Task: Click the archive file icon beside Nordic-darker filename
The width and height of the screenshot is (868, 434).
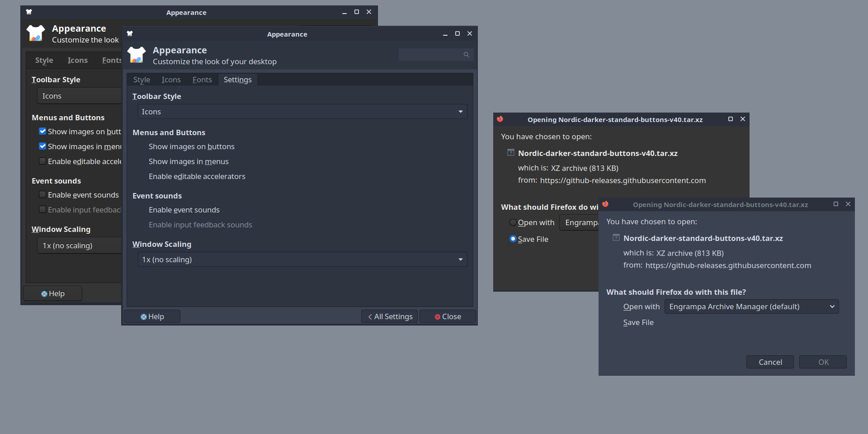Action: click(510, 153)
